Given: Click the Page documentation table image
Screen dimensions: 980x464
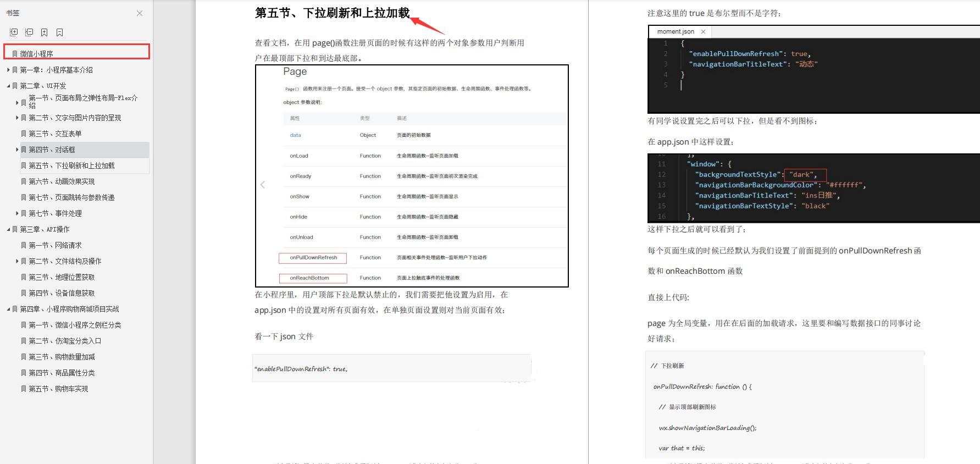Looking at the screenshot, I should (412, 176).
